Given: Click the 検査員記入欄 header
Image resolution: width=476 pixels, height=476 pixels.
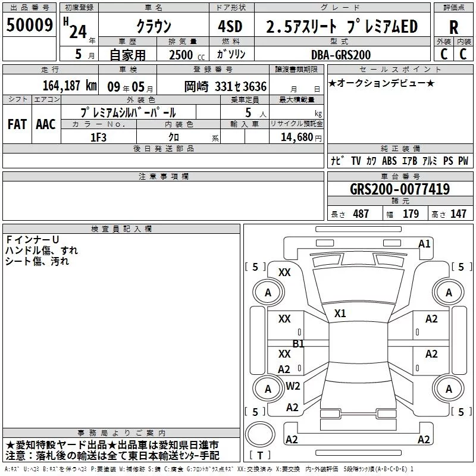Looking at the screenshot, I should pyautogui.click(x=121, y=229).
